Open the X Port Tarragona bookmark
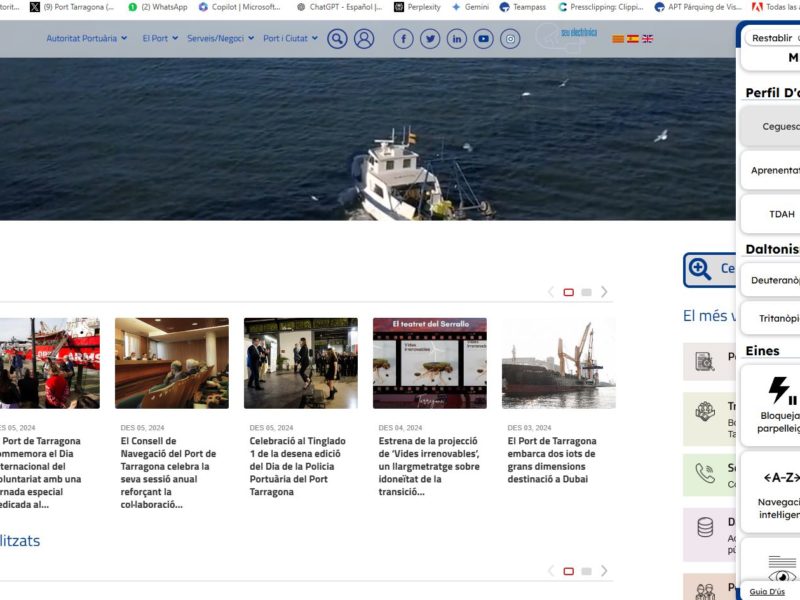The width and height of the screenshot is (800, 600). (72, 7)
